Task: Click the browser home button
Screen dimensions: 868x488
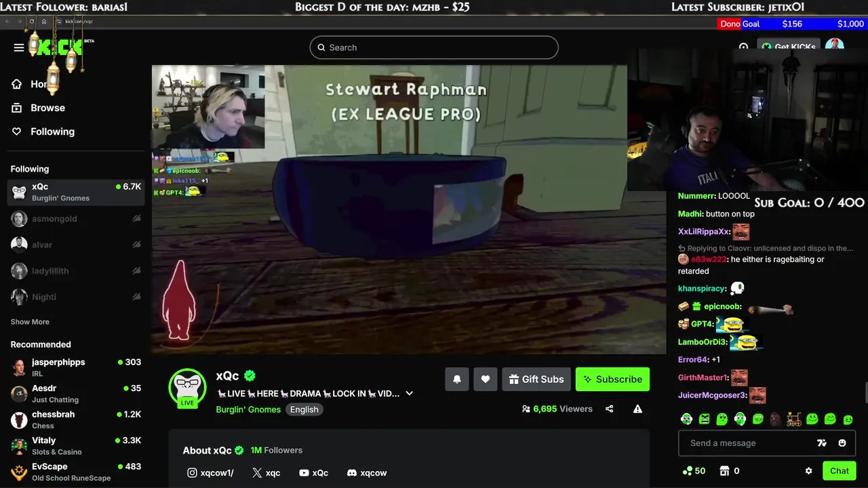Action: click(44, 21)
